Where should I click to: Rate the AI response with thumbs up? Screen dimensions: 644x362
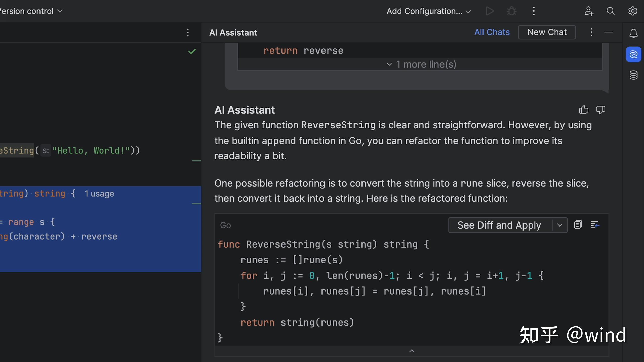584,110
